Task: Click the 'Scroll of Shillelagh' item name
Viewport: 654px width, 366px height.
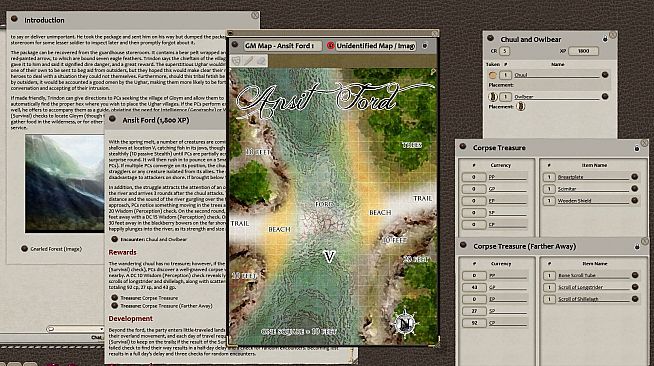Action: [578, 299]
